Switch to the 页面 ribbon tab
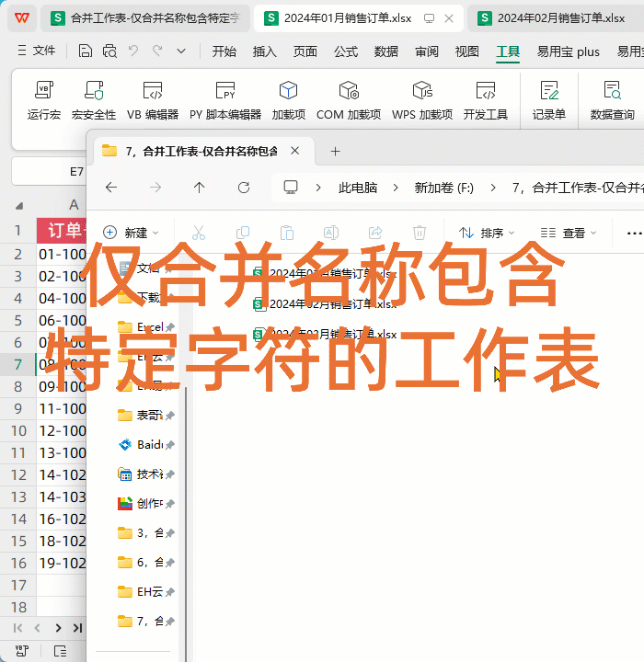 [x=305, y=51]
